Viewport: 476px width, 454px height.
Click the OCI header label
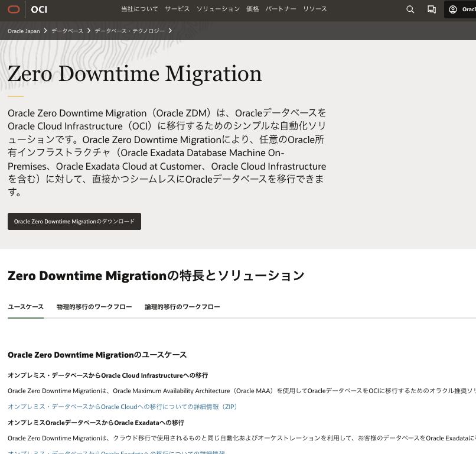(x=39, y=9)
